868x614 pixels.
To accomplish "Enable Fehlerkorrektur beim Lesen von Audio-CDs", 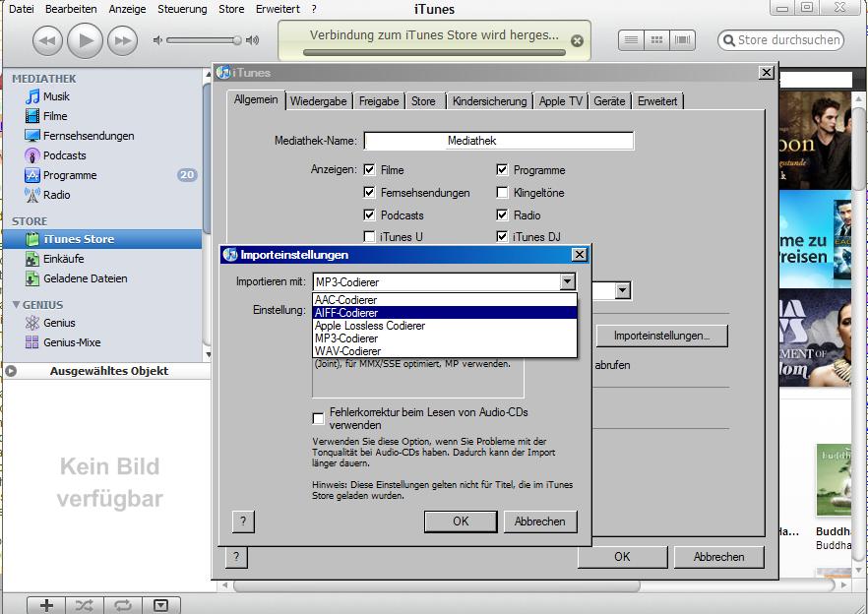I will (x=318, y=418).
